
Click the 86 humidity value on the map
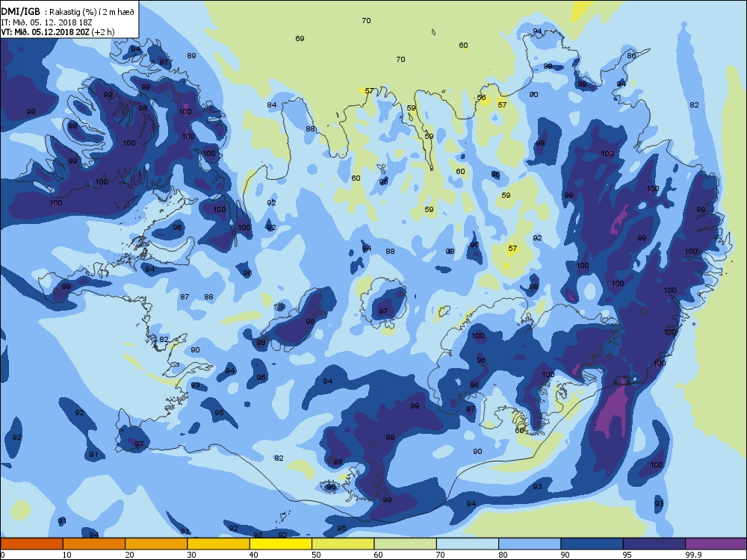click(631, 56)
